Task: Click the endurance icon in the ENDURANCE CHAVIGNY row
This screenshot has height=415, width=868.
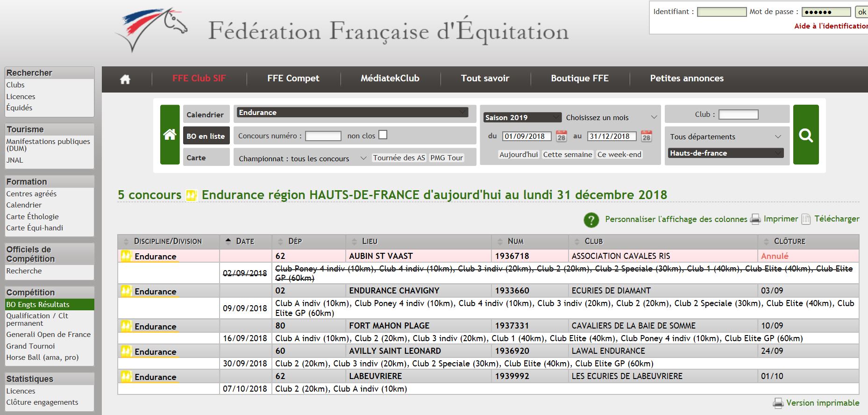Action: pyautogui.click(x=126, y=291)
